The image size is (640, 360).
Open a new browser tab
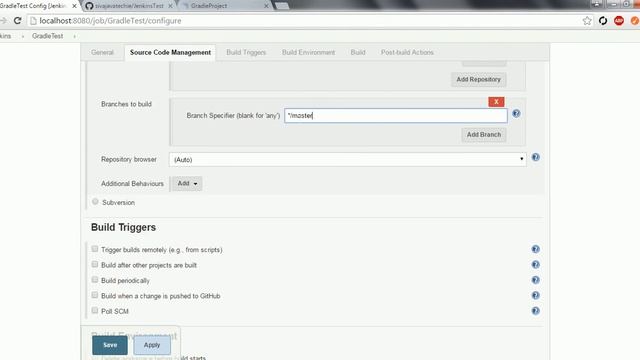(x=282, y=6)
